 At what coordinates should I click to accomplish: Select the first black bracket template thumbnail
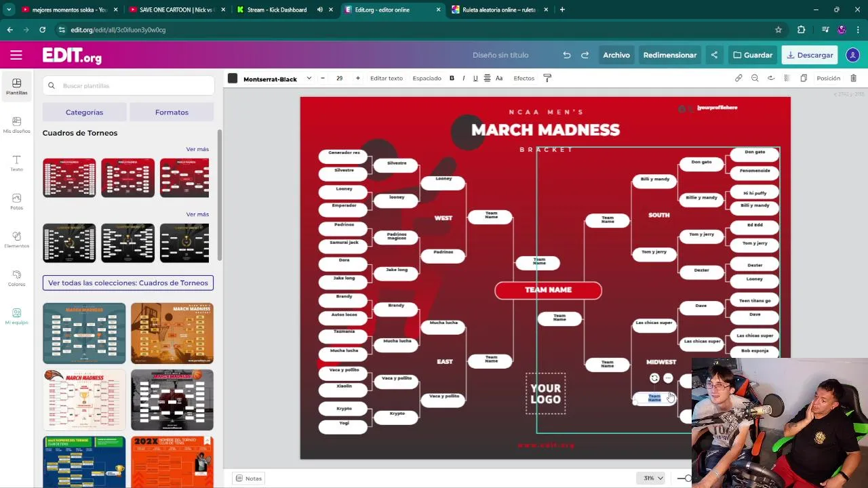coord(69,243)
